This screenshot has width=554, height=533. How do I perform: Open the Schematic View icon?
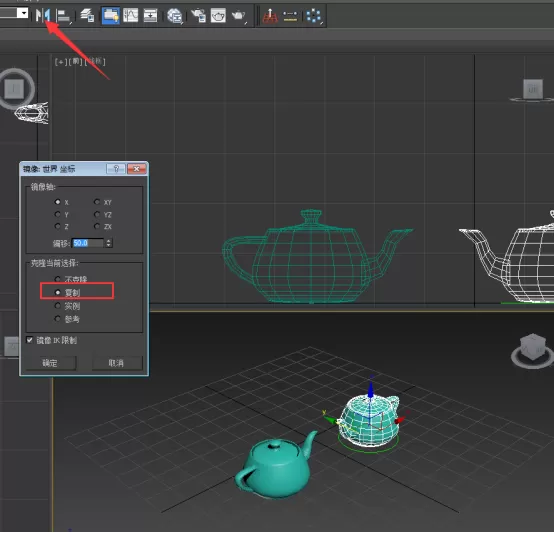(150, 16)
